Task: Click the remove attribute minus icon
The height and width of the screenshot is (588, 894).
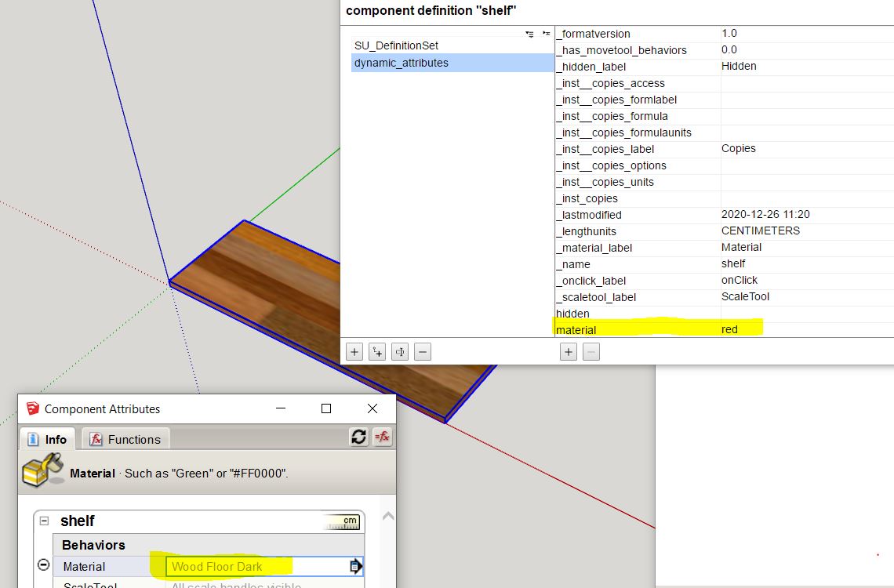Action: click(422, 351)
